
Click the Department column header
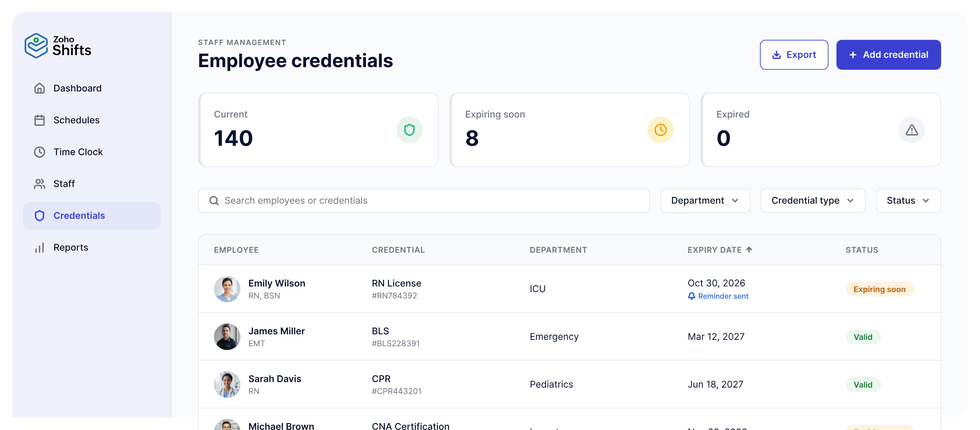click(x=558, y=250)
